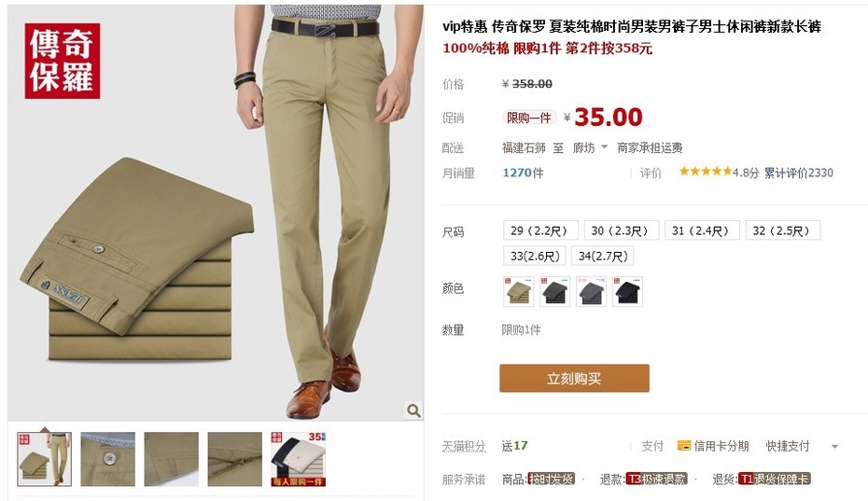This screenshot has height=501, width=868.
Task: Click the 按时发货 service badge
Action: [x=552, y=479]
